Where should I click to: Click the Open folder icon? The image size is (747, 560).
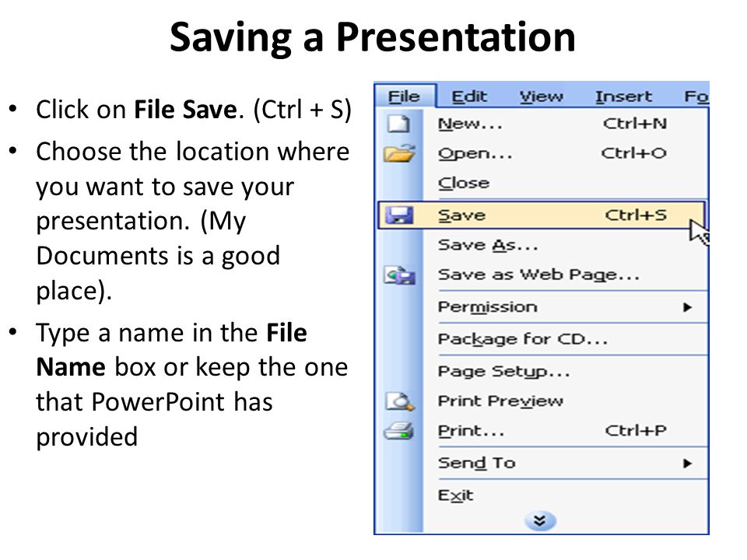pyautogui.click(x=399, y=153)
